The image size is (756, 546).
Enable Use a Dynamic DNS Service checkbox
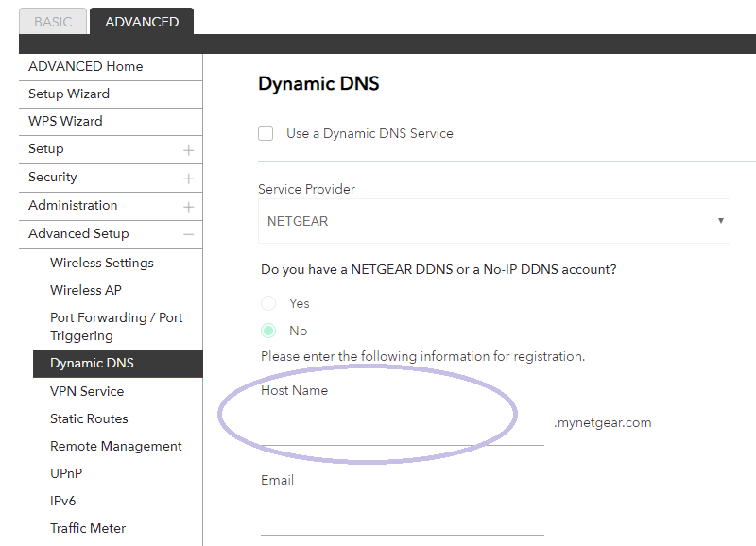266,133
